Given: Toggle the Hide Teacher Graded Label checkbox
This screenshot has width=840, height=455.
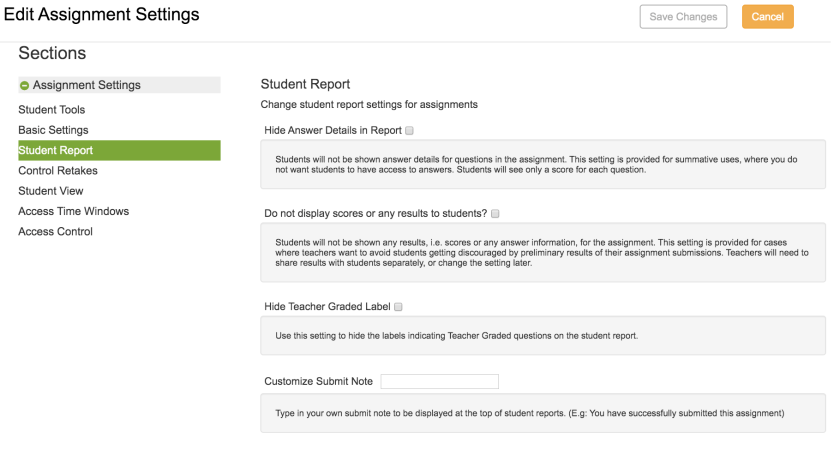Looking at the screenshot, I should [398, 307].
